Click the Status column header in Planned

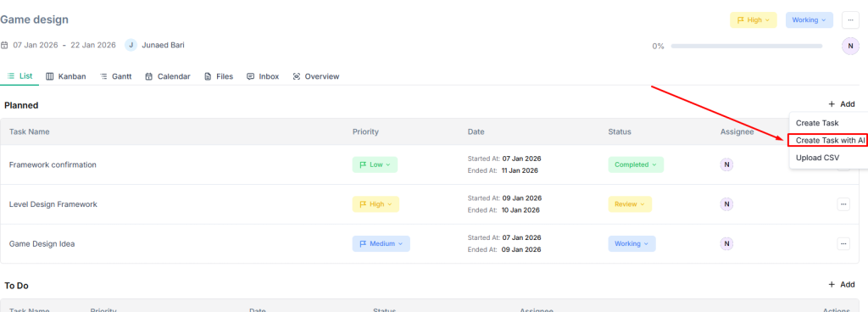(620, 131)
